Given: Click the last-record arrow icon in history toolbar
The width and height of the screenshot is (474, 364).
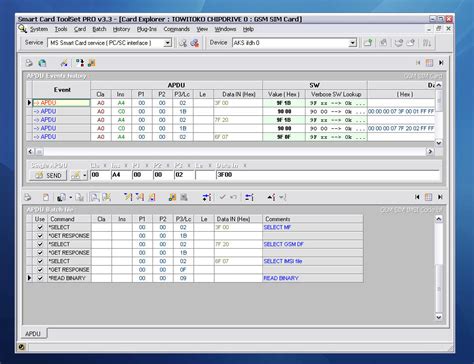Looking at the screenshot, I should point(441,63).
